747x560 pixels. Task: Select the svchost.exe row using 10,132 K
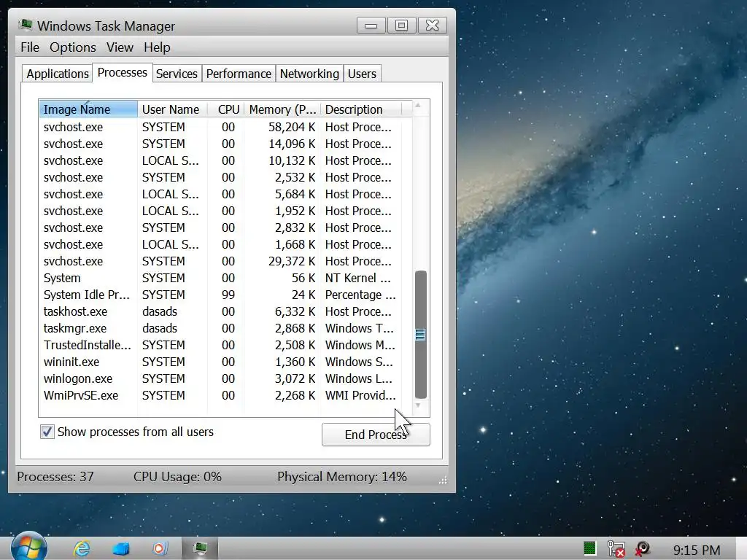click(x=220, y=160)
